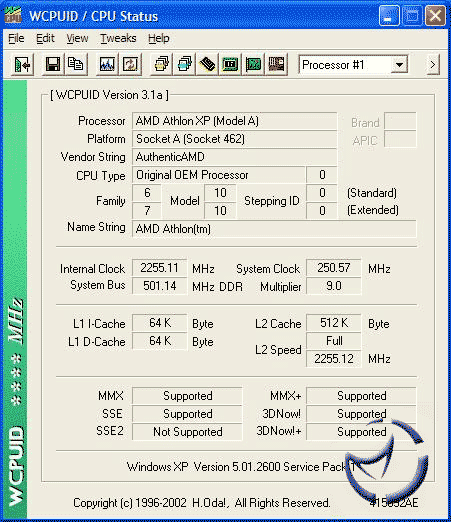Open the View menu

click(x=77, y=38)
